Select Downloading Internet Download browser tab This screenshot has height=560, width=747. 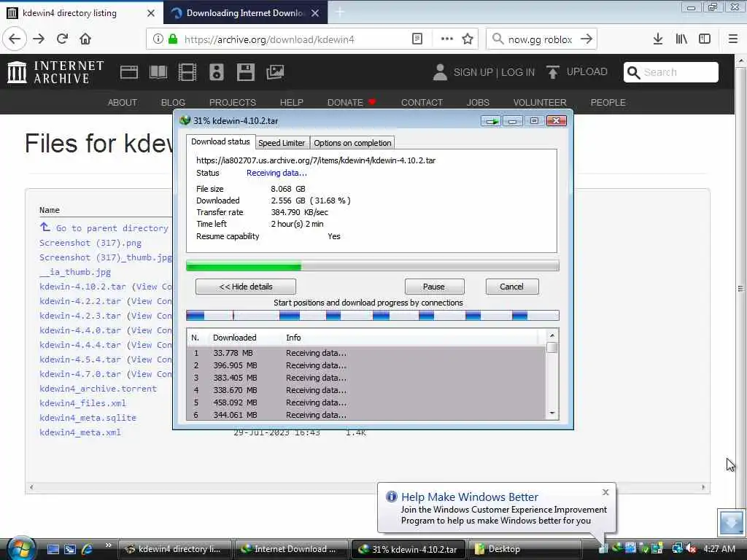tap(245, 13)
